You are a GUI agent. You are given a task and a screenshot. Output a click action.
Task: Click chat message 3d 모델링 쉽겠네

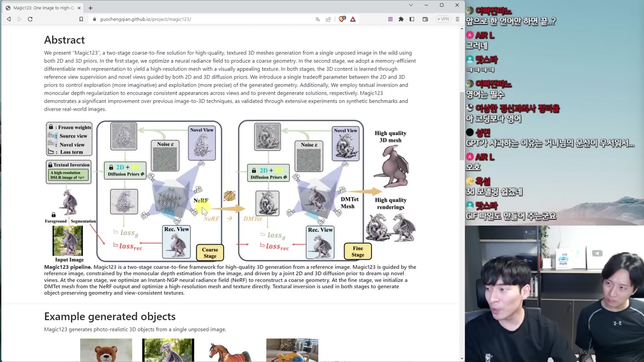pos(494,192)
